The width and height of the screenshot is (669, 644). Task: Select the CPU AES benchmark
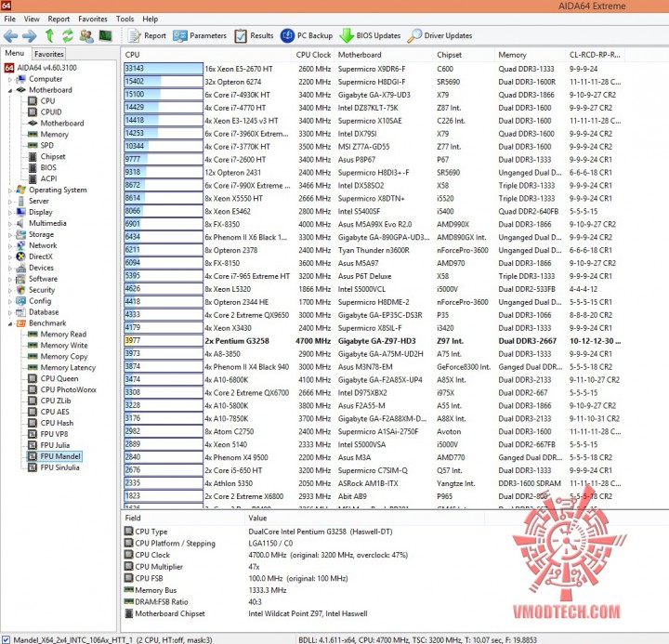[48, 412]
